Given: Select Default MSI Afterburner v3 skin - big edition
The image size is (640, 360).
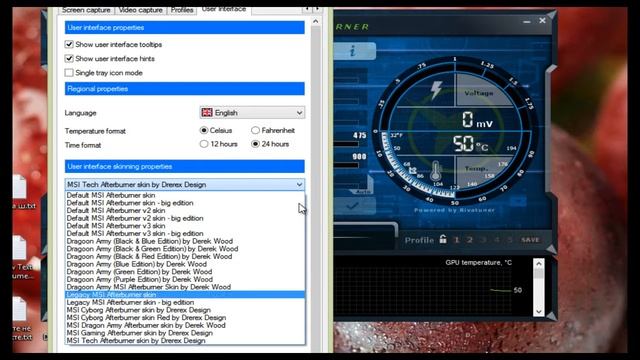Looking at the screenshot, I should (185, 233).
